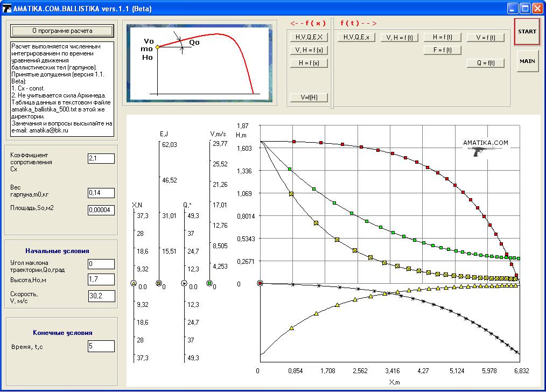The height and width of the screenshot is (392, 546).
Task: Click the red H,m origin marker on the graph
Action: coord(260,283)
